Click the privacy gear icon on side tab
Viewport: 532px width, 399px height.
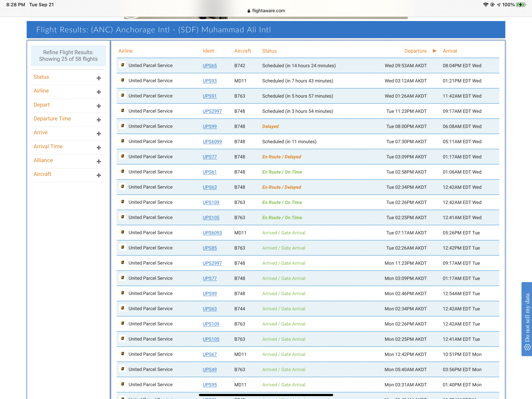coord(527,347)
